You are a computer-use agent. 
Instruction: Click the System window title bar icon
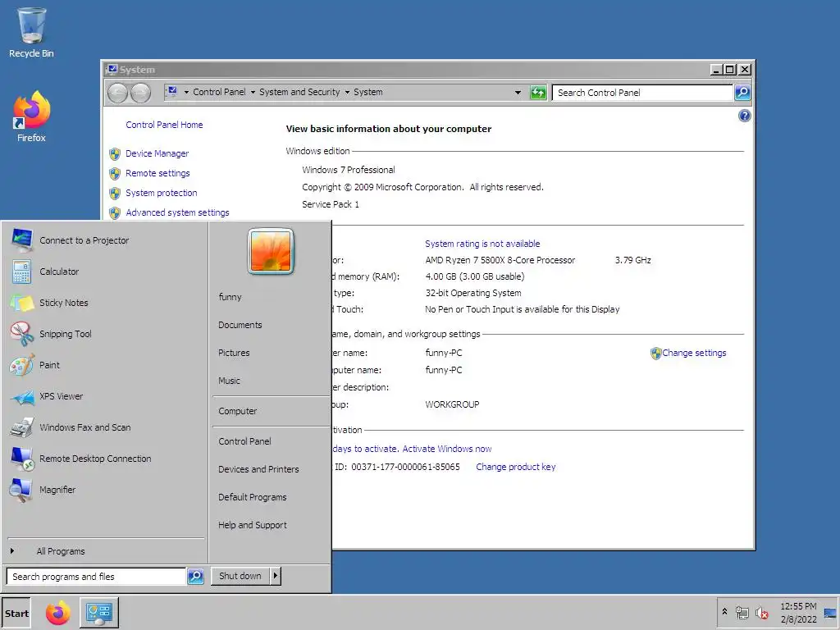pyautogui.click(x=112, y=70)
